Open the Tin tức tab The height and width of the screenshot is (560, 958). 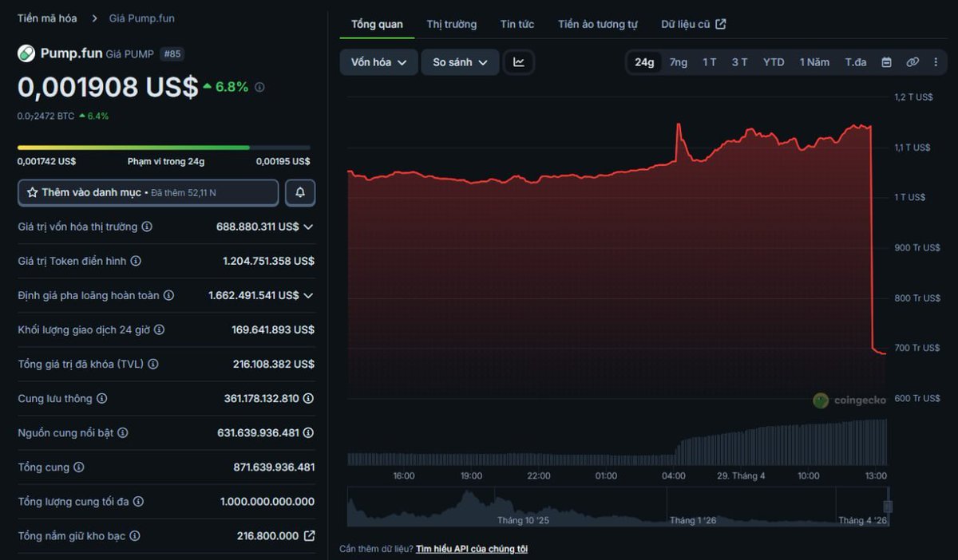pos(517,24)
